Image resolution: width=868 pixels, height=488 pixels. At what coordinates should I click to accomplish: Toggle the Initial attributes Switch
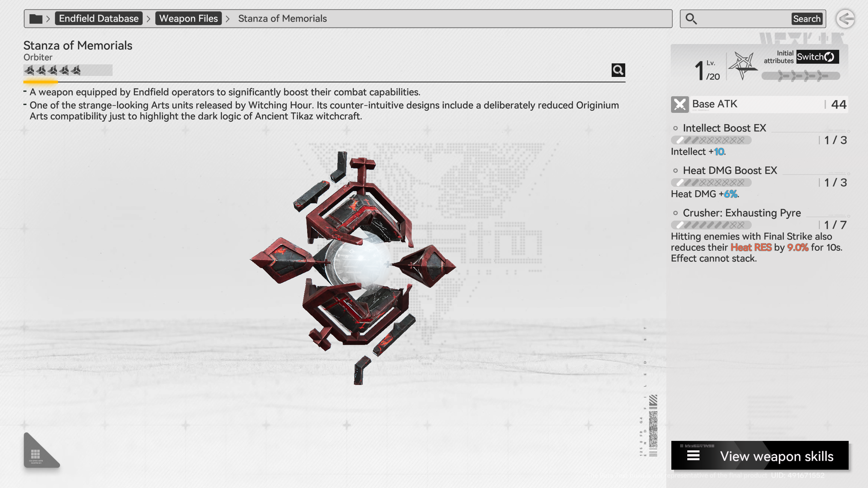[x=817, y=57]
